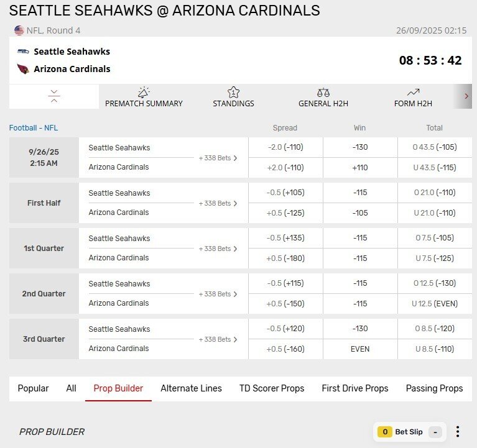Open Form H2H trend arrow icon
The image size is (477, 448).
coord(413,92)
